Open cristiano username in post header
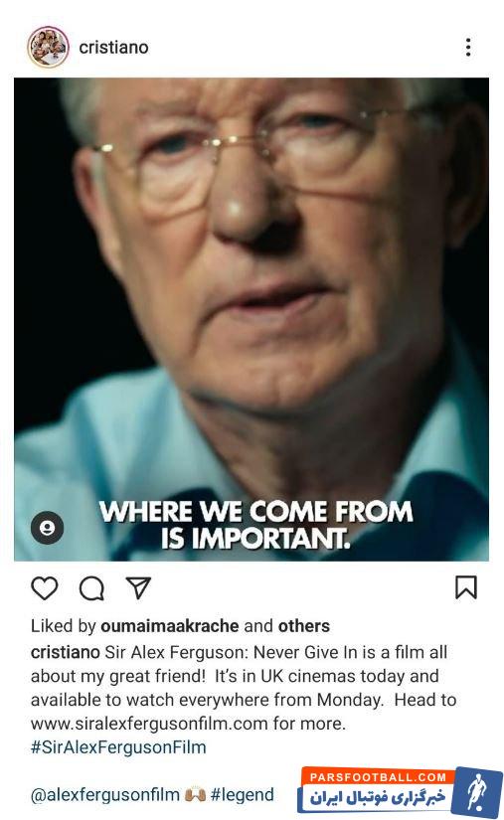The width and height of the screenshot is (504, 820). click(113, 48)
